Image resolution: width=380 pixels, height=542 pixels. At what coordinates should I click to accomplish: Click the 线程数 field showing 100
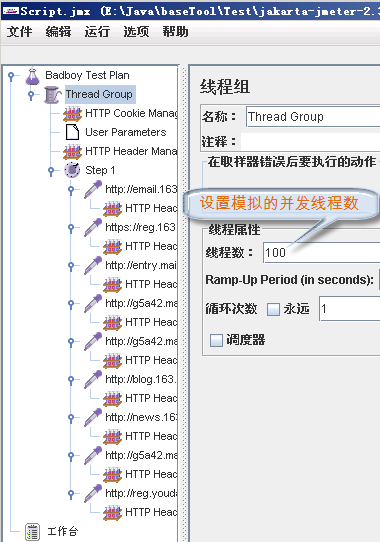pyautogui.click(x=322, y=253)
